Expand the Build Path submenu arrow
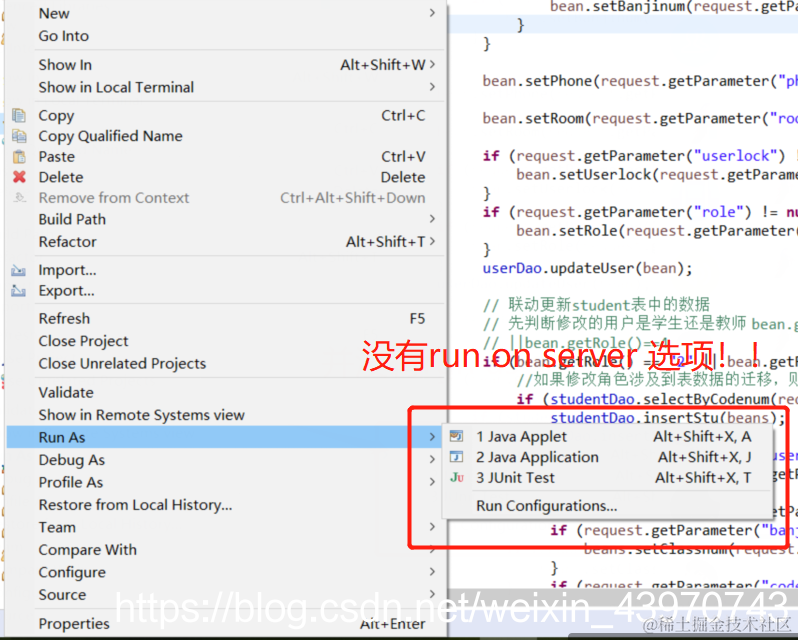This screenshot has height=640, width=798. (432, 219)
